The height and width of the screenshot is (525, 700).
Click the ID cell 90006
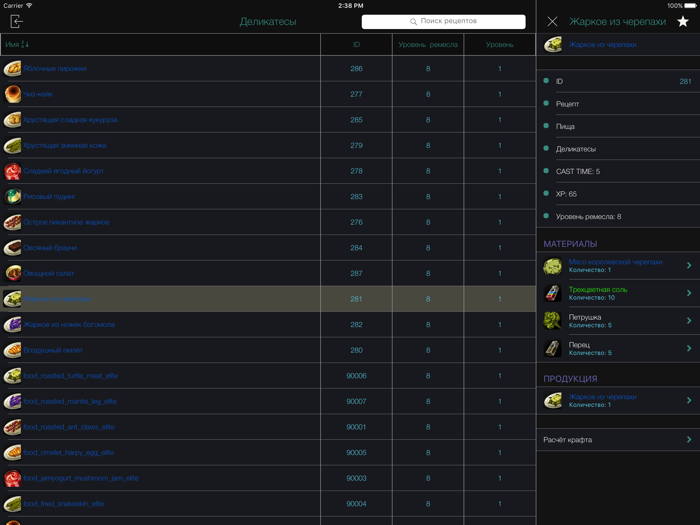pyautogui.click(x=356, y=376)
